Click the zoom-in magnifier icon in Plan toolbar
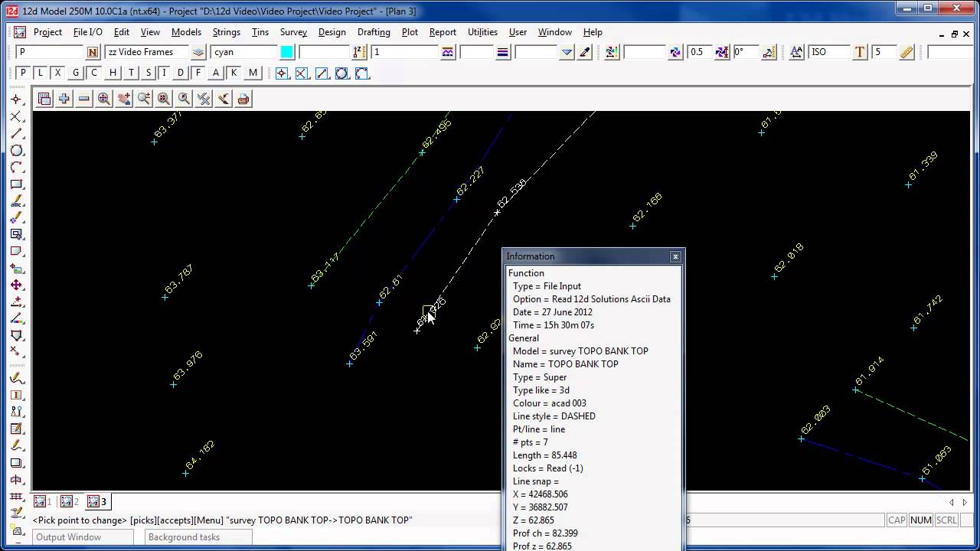Screen dimensions: 980x551 coord(104,99)
